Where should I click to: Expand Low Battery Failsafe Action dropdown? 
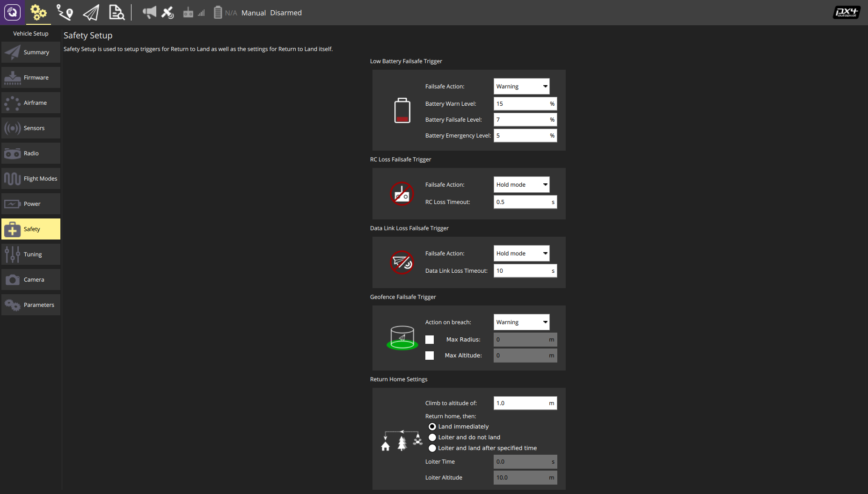tap(522, 87)
